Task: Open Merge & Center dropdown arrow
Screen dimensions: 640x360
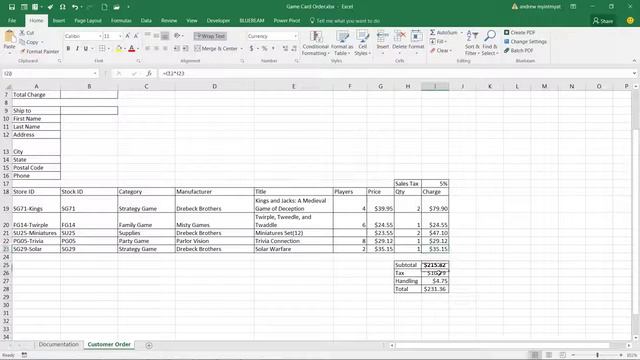Action: (242, 49)
